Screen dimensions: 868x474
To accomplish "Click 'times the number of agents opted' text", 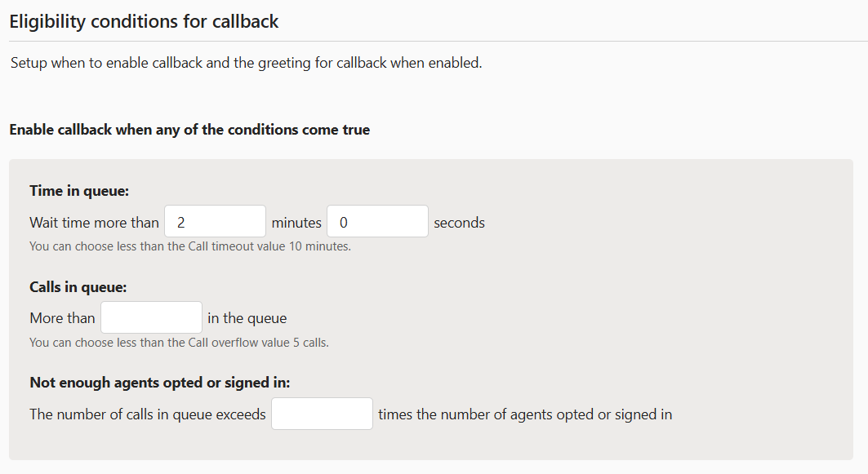I will tap(525, 414).
